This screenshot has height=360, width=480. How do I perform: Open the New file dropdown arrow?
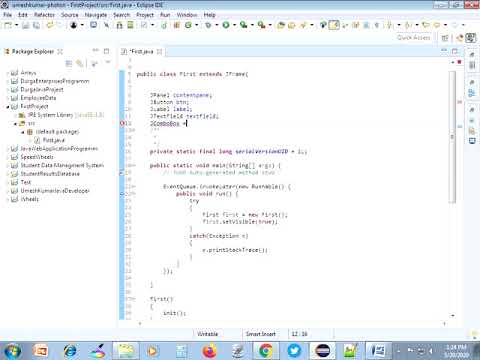coord(16,25)
